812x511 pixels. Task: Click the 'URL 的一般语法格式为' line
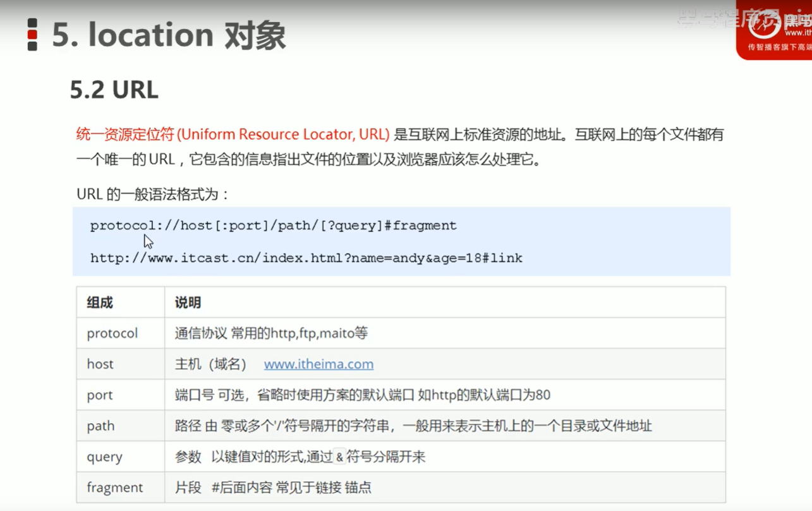[153, 194]
